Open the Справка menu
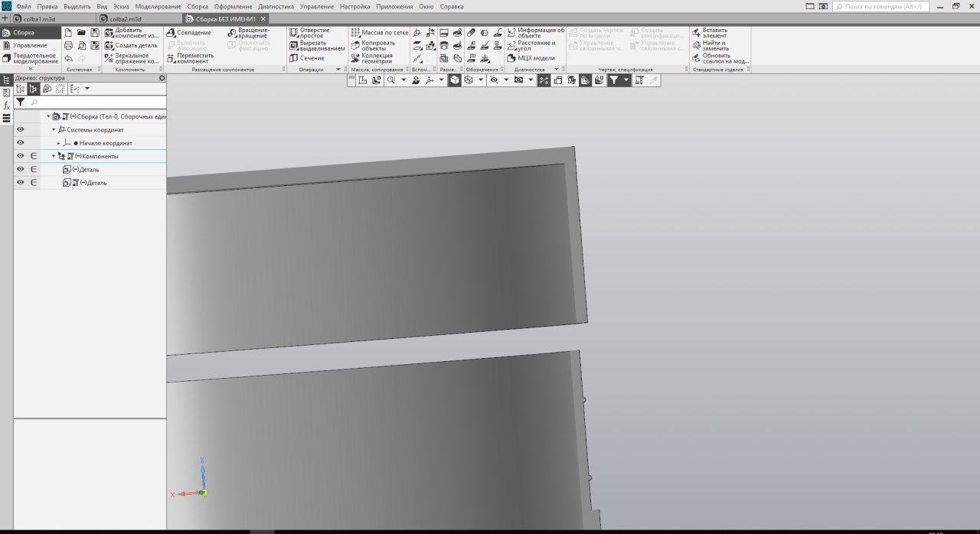This screenshot has width=980, height=534. coord(452,6)
